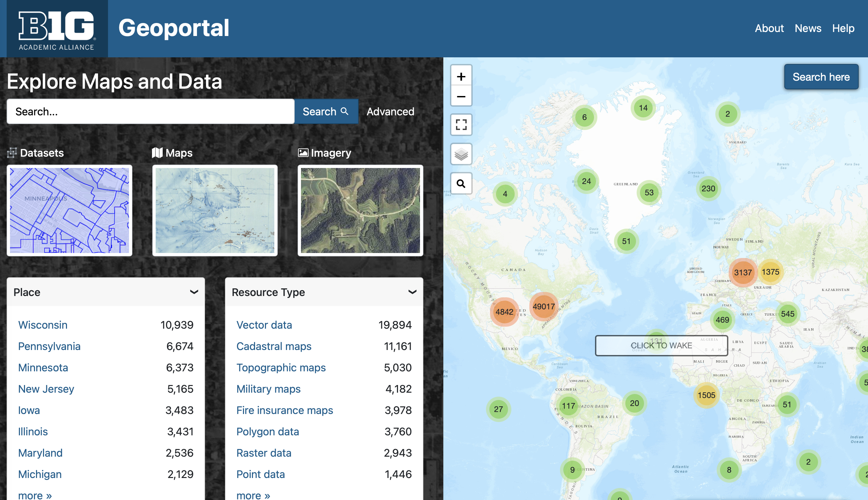Open the Advanced search link
The width and height of the screenshot is (868, 500).
pyautogui.click(x=390, y=112)
